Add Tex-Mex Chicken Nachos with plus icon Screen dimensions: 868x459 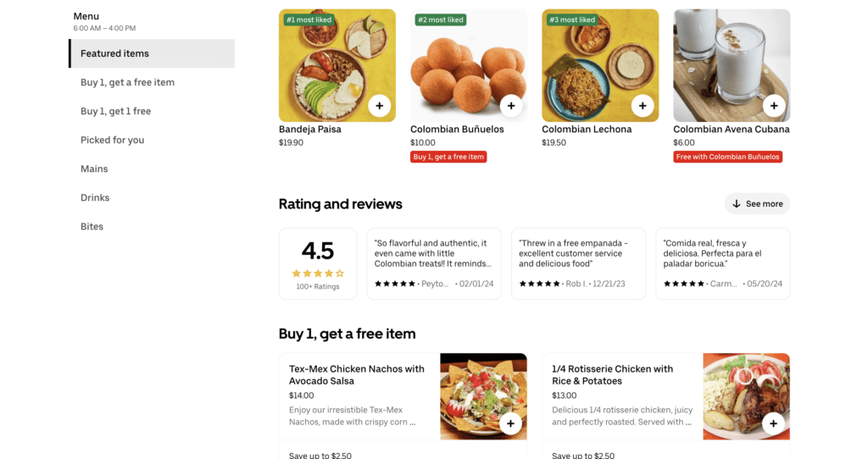(x=509, y=423)
